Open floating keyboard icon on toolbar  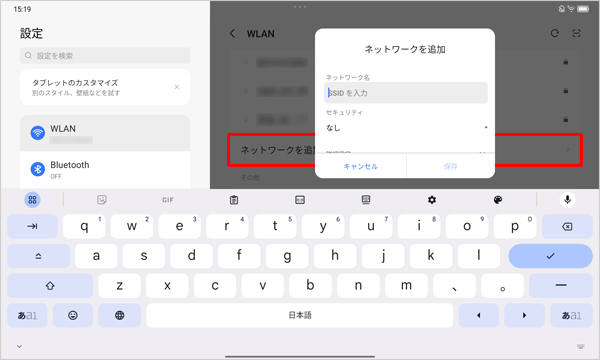(x=366, y=200)
